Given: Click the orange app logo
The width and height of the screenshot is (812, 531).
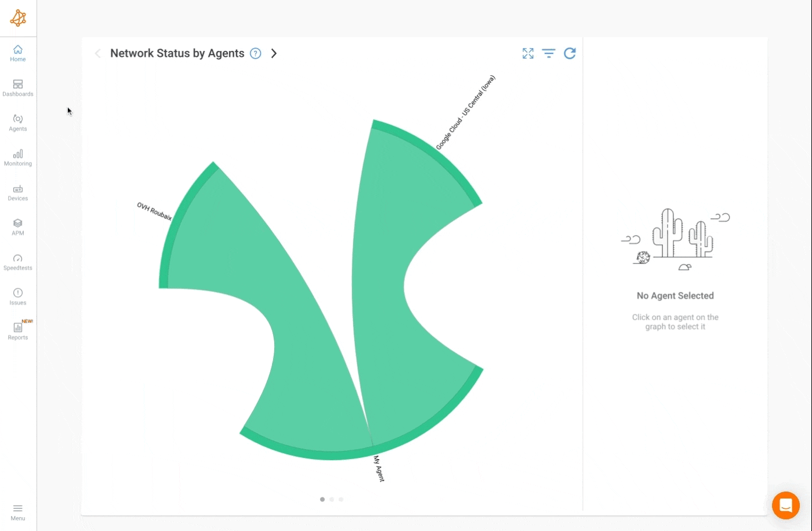Looking at the screenshot, I should click(x=18, y=18).
